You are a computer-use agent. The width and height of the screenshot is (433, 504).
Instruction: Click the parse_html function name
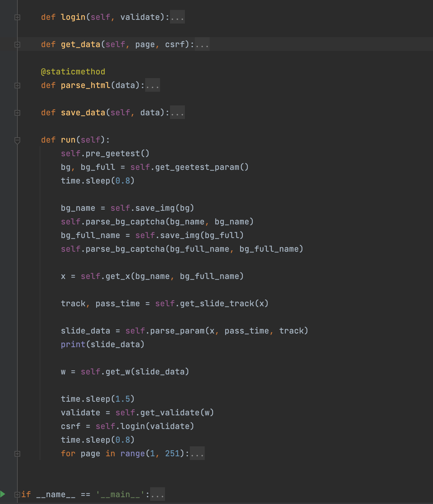86,85
